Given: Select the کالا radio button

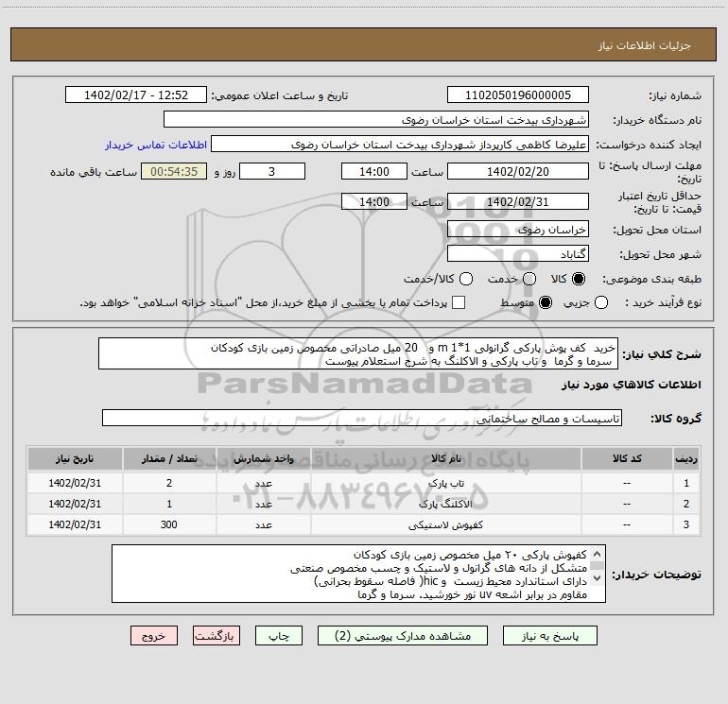Looking at the screenshot, I should pos(579,279).
